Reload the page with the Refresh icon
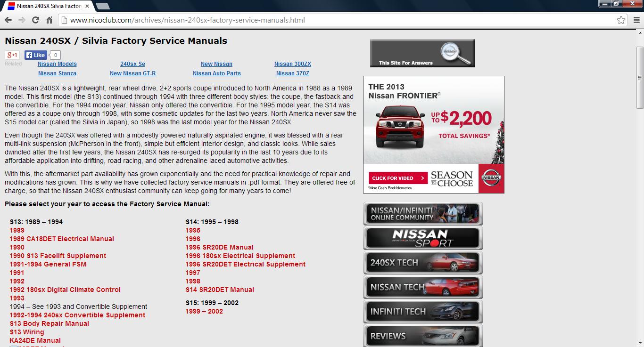The height and width of the screenshot is (347, 644). pos(35,20)
